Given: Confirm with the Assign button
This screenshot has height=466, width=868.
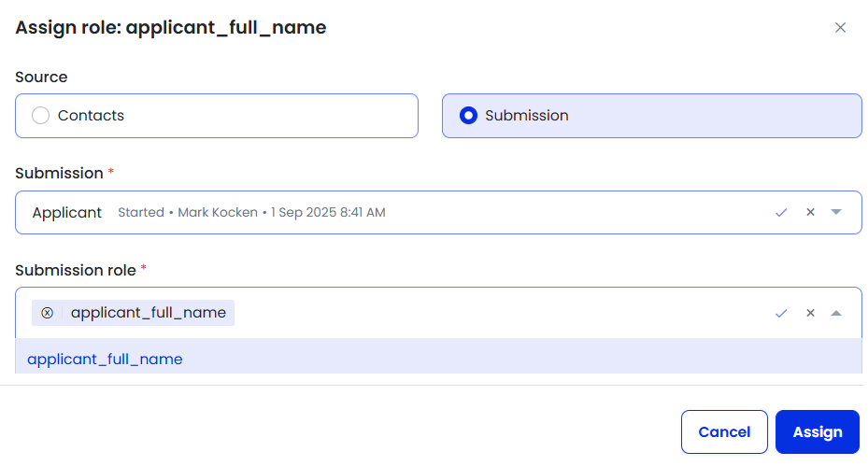Looking at the screenshot, I should tap(817, 431).
